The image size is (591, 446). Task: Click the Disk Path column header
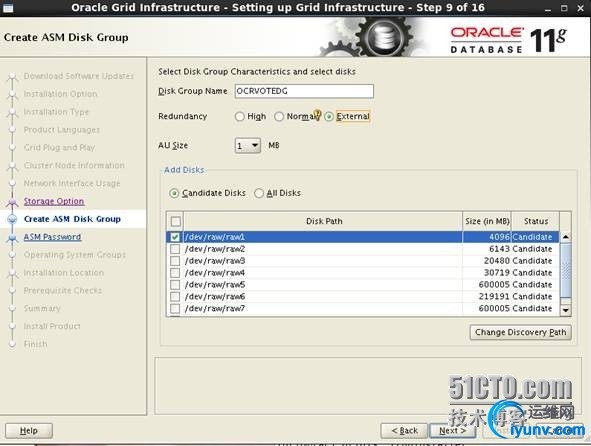point(323,221)
